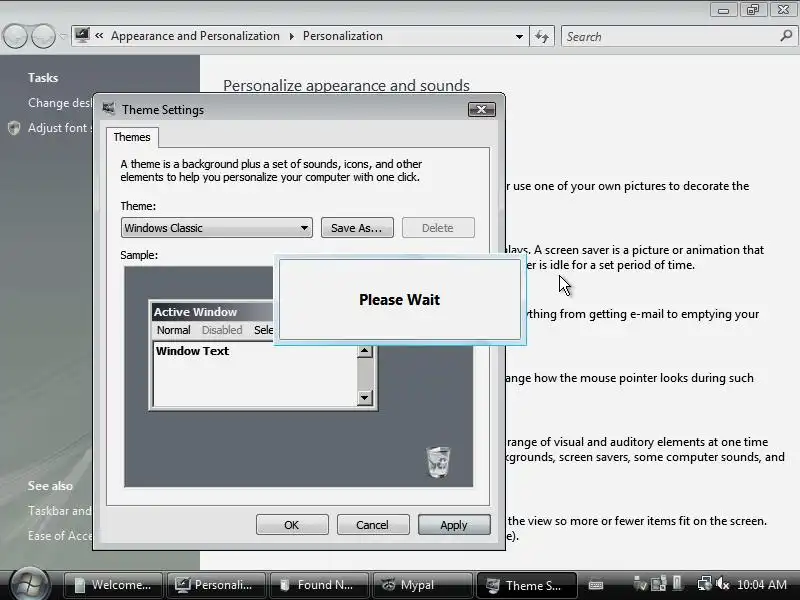Click the Delete button
Viewport: 800px width, 600px height.
[438, 228]
